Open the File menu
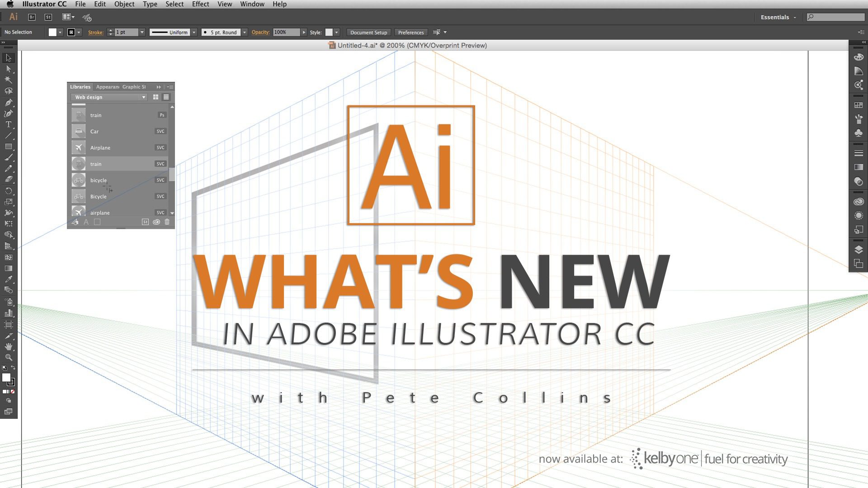This screenshot has width=868, height=488. pyautogui.click(x=80, y=4)
